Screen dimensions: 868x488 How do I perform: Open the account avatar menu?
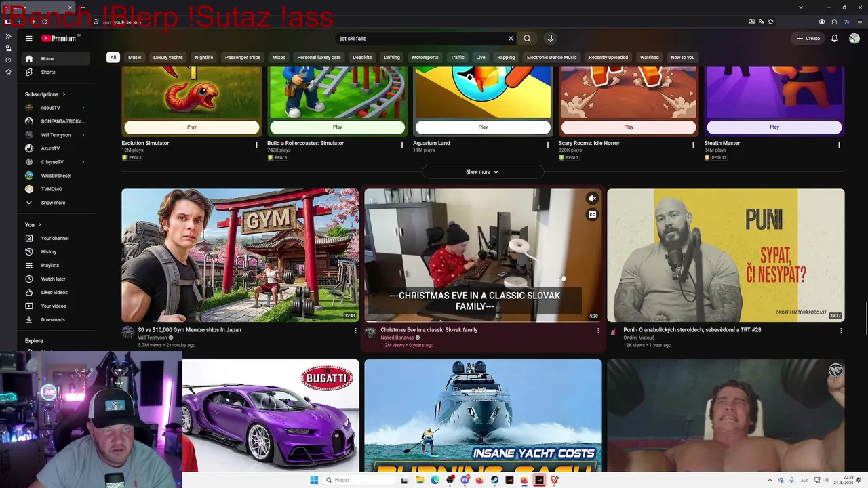pyautogui.click(x=854, y=39)
